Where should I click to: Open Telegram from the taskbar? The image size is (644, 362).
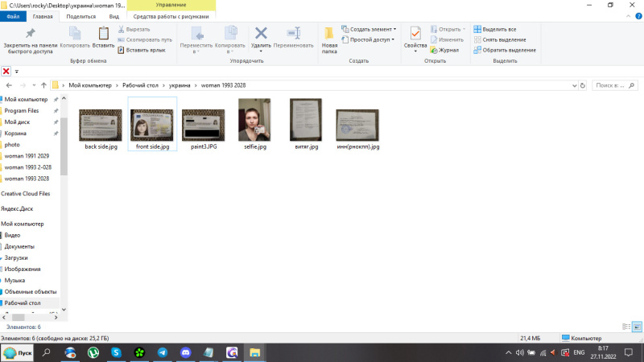[x=163, y=352]
